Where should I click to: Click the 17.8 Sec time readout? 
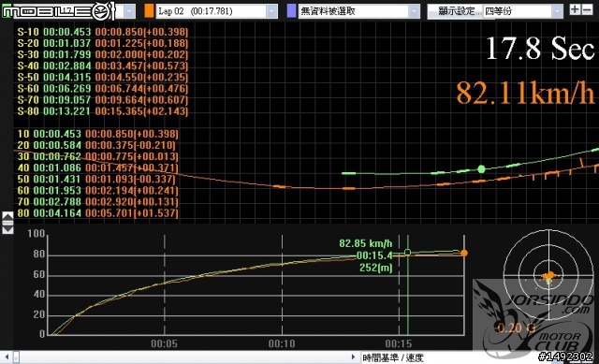(x=540, y=49)
